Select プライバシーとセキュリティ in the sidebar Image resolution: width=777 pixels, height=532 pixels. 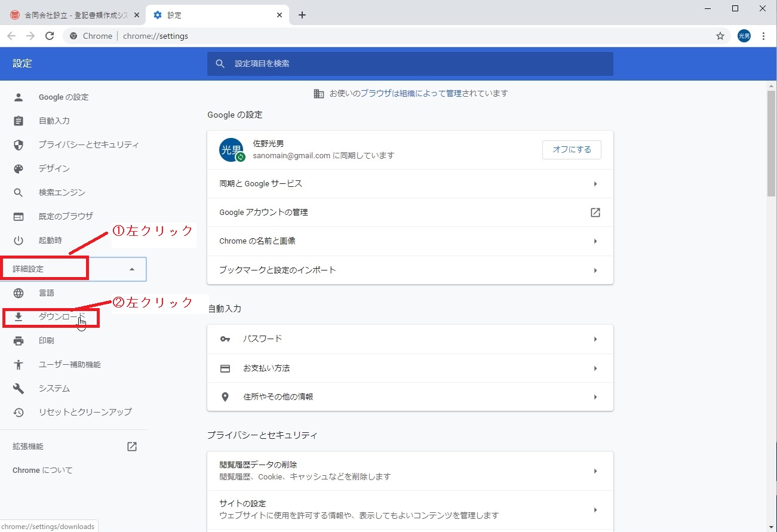(x=88, y=144)
